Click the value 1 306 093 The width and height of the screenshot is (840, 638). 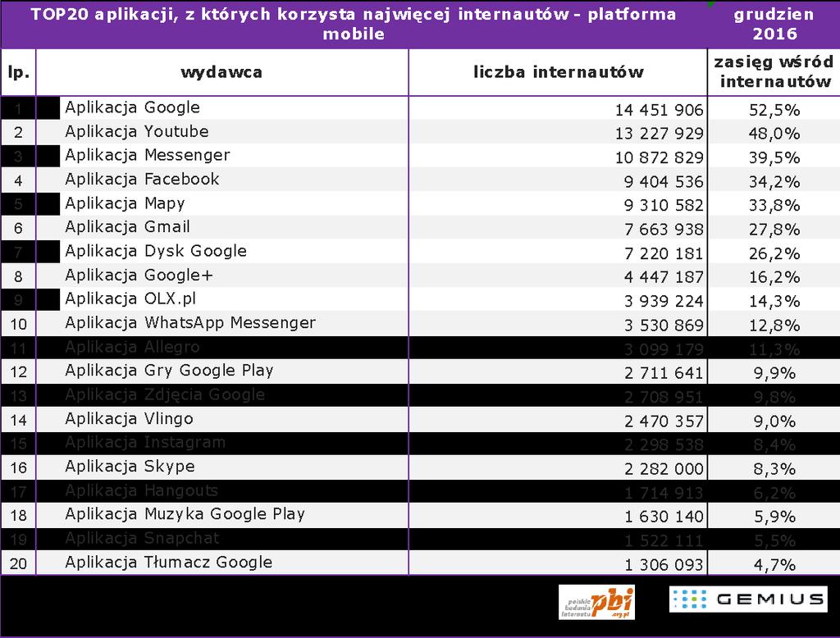663,565
